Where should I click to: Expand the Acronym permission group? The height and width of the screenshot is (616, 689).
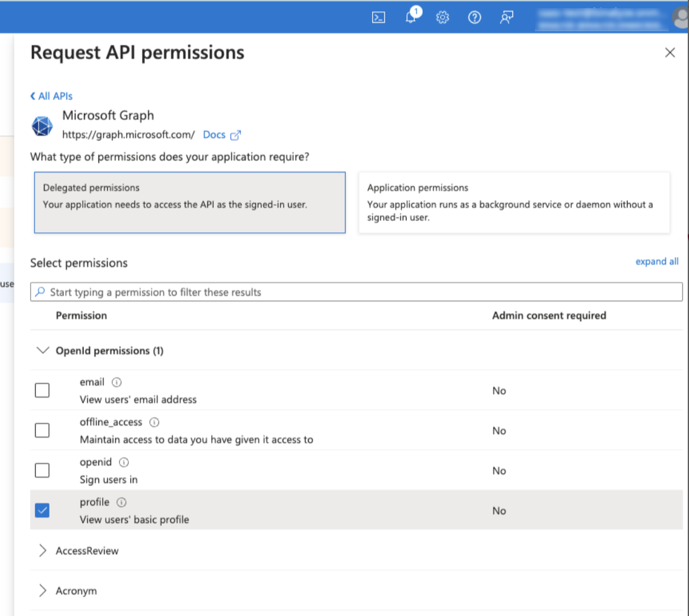tap(43, 591)
